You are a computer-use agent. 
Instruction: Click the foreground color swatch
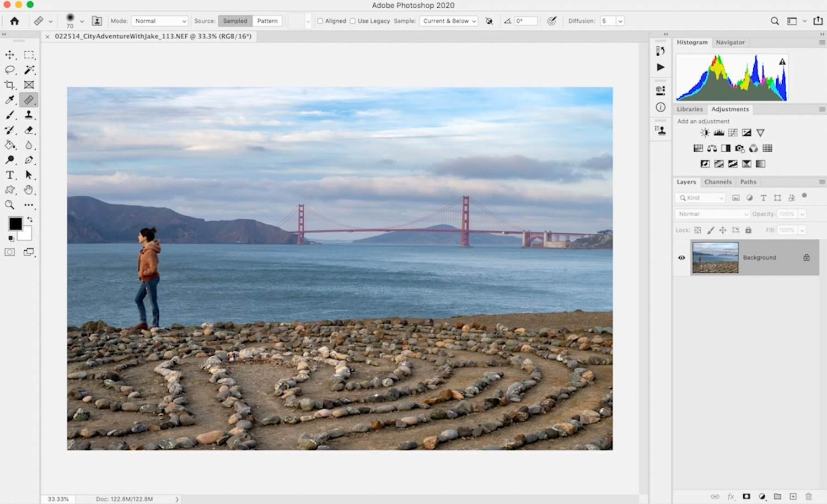pos(15,224)
